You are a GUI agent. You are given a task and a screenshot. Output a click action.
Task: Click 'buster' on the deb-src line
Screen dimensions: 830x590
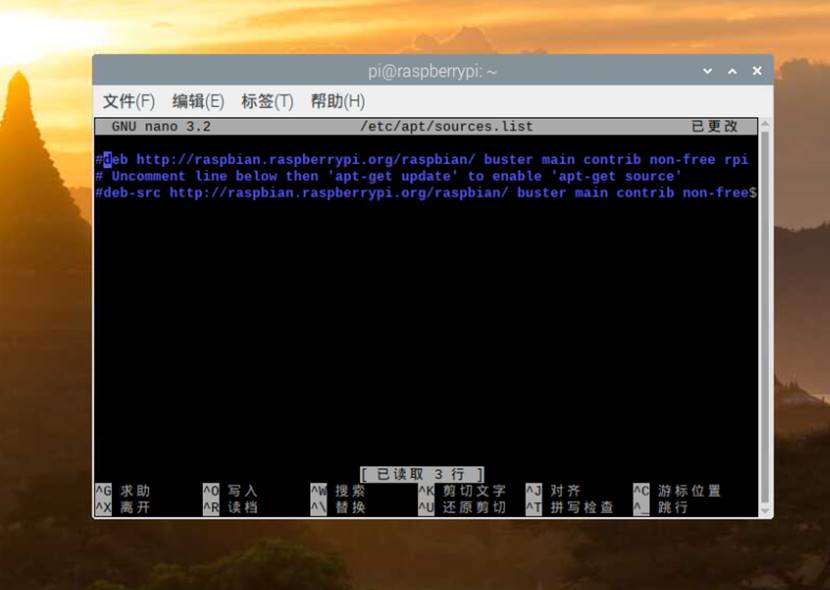point(542,193)
